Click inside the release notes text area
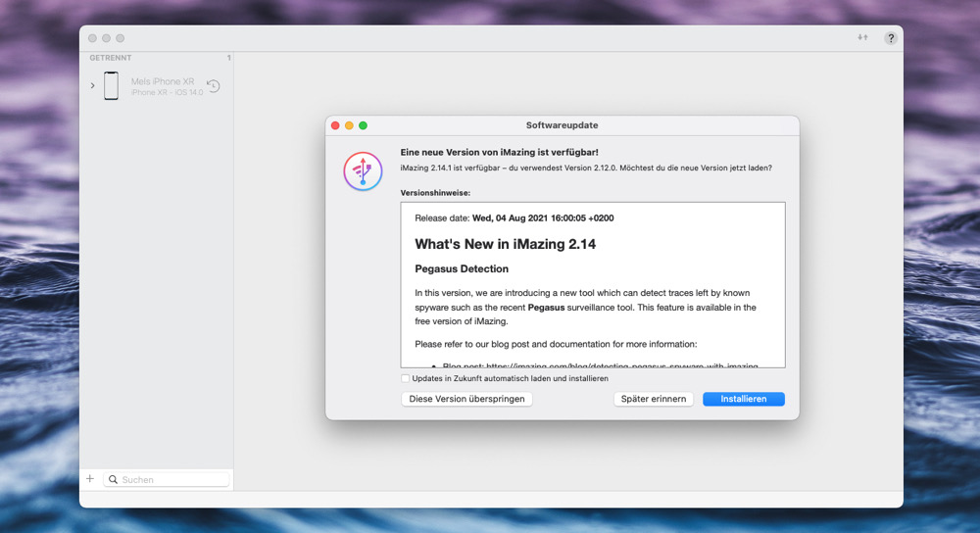980x533 pixels. (x=593, y=285)
